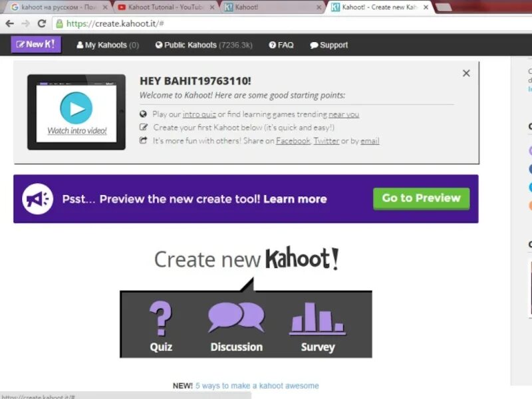The width and height of the screenshot is (532, 399).
Task: Open the Kahoot! Create new tab
Action: [x=376, y=7]
